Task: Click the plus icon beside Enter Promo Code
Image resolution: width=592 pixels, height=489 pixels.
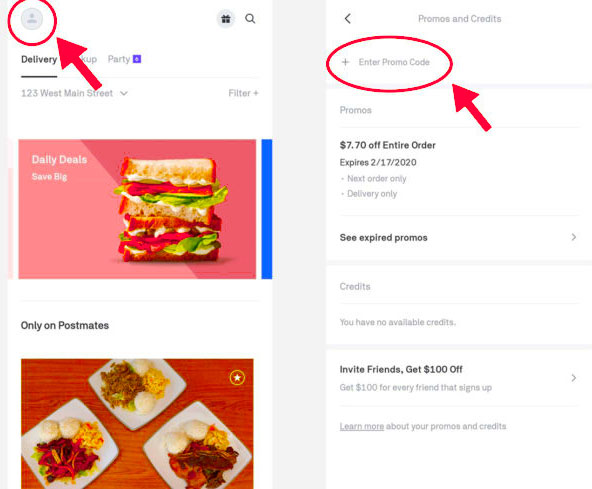Action: [x=345, y=62]
